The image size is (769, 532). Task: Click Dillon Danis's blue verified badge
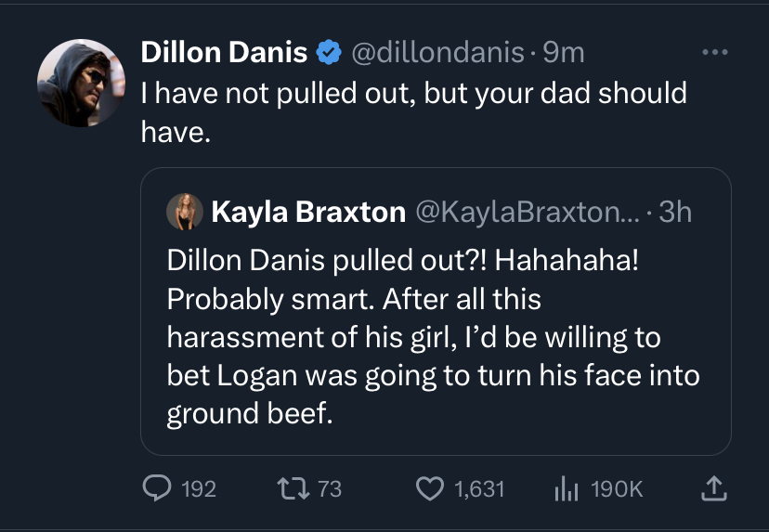click(x=329, y=53)
